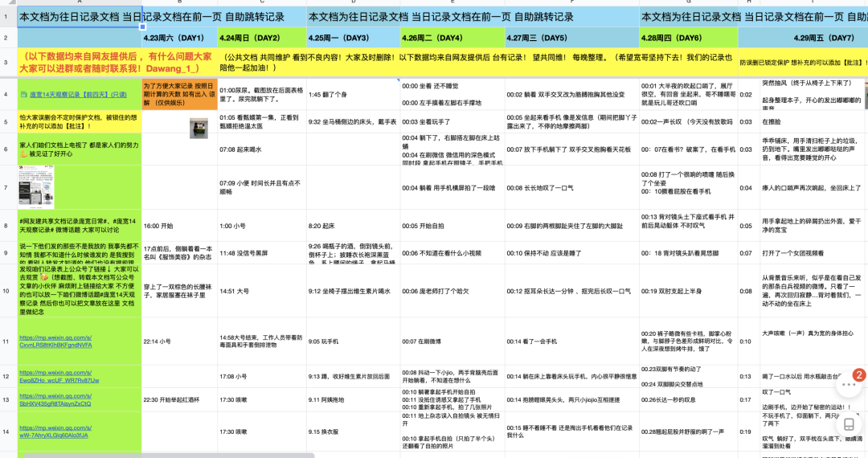The width and height of the screenshot is (868, 458).
Task: Select the 4.26周二 (DAY4) header cell
Action: click(x=452, y=39)
